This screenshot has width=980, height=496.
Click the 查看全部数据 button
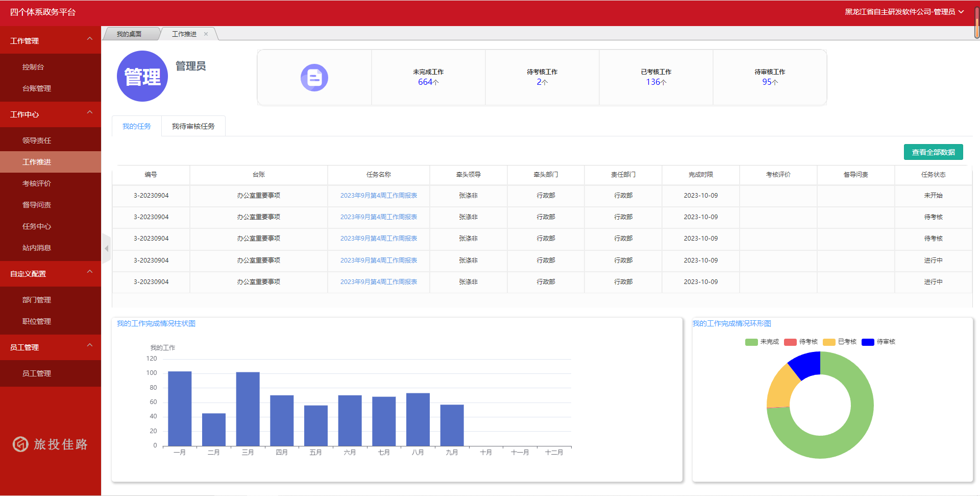point(933,152)
